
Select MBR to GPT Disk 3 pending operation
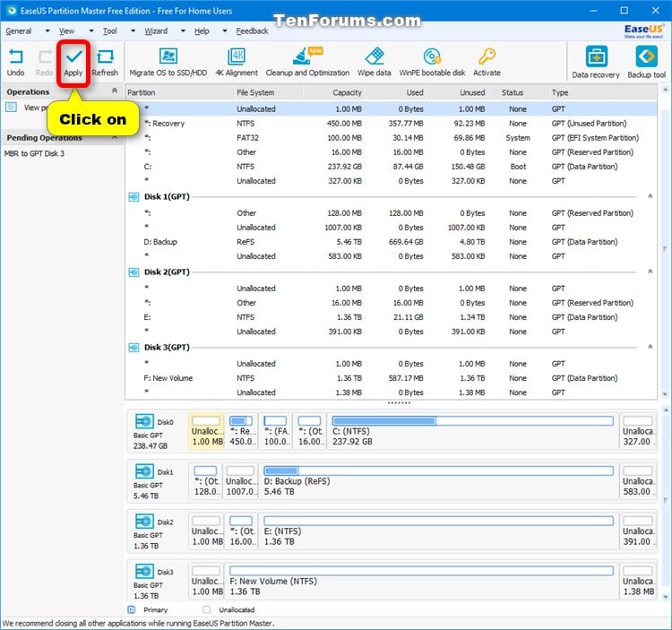(x=34, y=153)
